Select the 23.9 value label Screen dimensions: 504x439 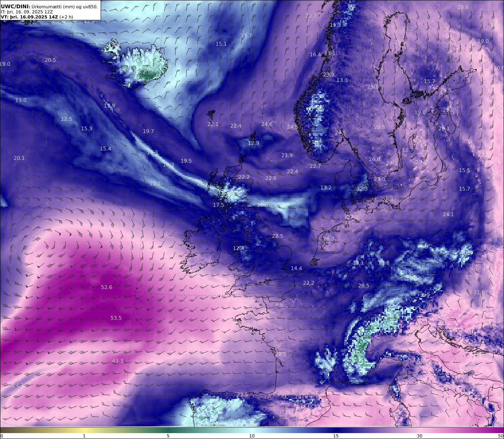(x=329, y=75)
